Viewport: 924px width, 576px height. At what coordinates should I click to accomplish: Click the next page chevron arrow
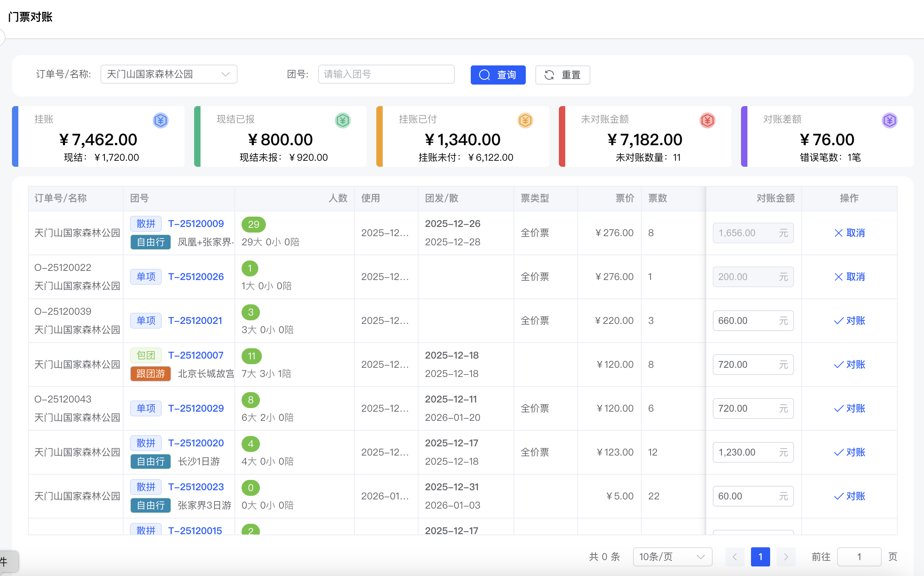pos(786,556)
